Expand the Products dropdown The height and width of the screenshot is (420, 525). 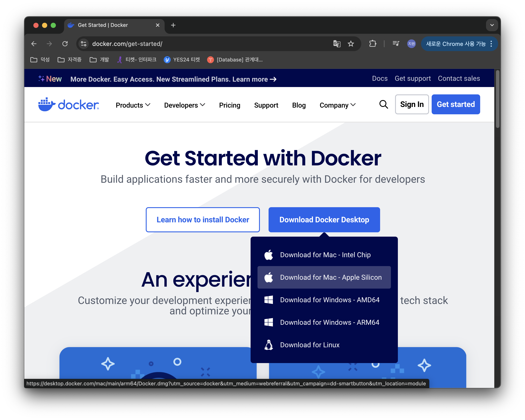pyautogui.click(x=133, y=105)
